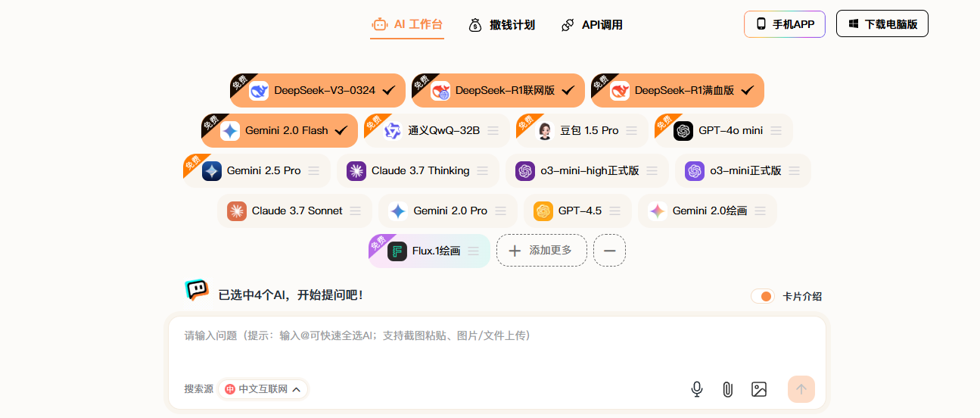Open Gemini 2.5 Pro menu handle
The height and width of the screenshot is (418, 980).
[x=314, y=171]
